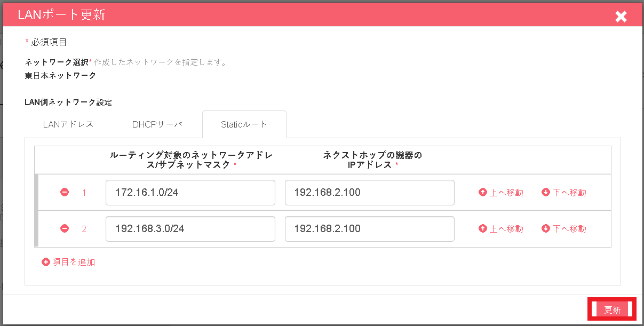The width and height of the screenshot is (644, 326).
Task: Click the LAN側ネットワーク設定 heading
Action: coord(68,102)
